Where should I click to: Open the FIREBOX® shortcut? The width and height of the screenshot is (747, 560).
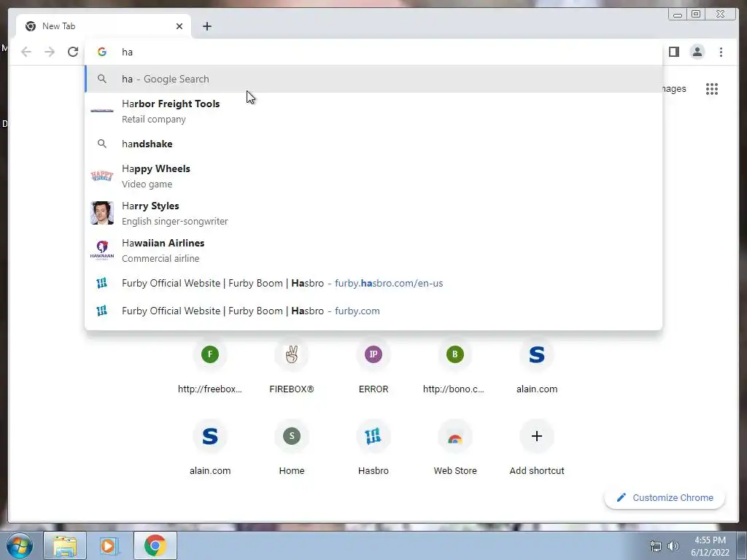pyautogui.click(x=292, y=367)
